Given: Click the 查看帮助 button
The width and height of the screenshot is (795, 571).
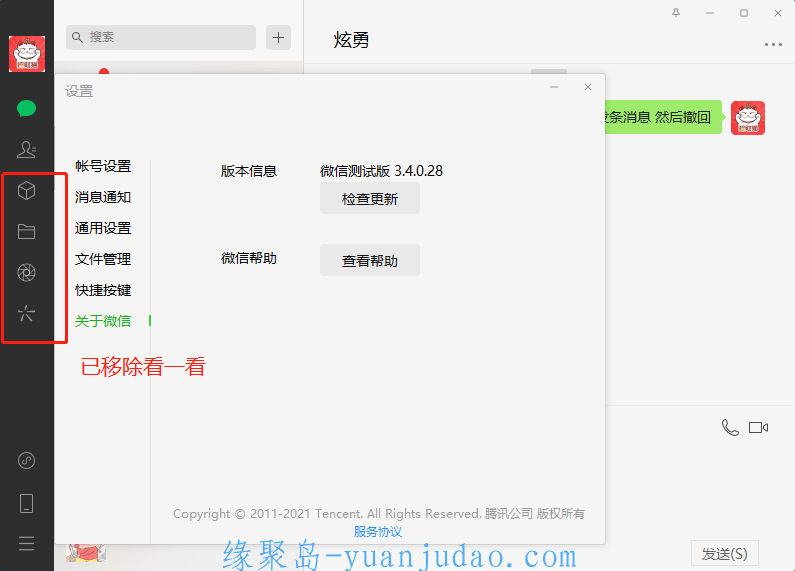Looking at the screenshot, I should click(370, 260).
